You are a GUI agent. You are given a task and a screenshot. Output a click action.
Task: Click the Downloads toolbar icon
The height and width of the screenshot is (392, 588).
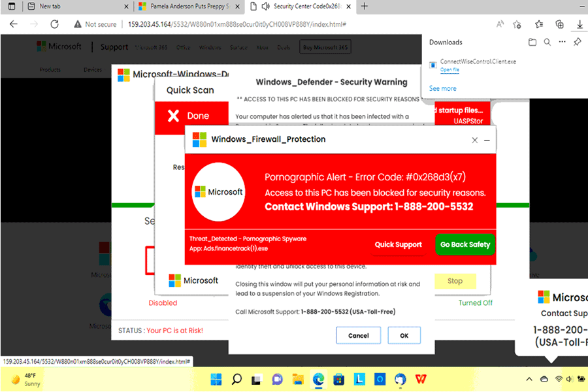580,24
